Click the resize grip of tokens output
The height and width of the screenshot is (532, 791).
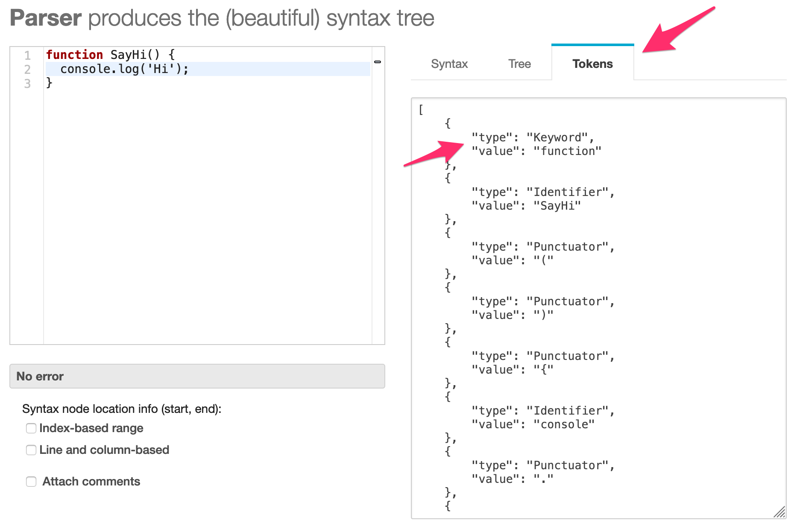tap(779, 512)
